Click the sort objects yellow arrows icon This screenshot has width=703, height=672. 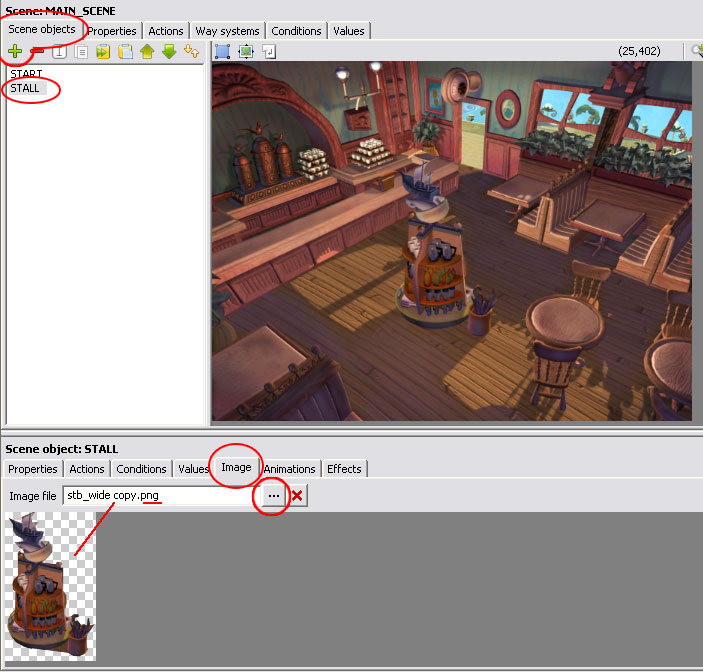coord(191,52)
